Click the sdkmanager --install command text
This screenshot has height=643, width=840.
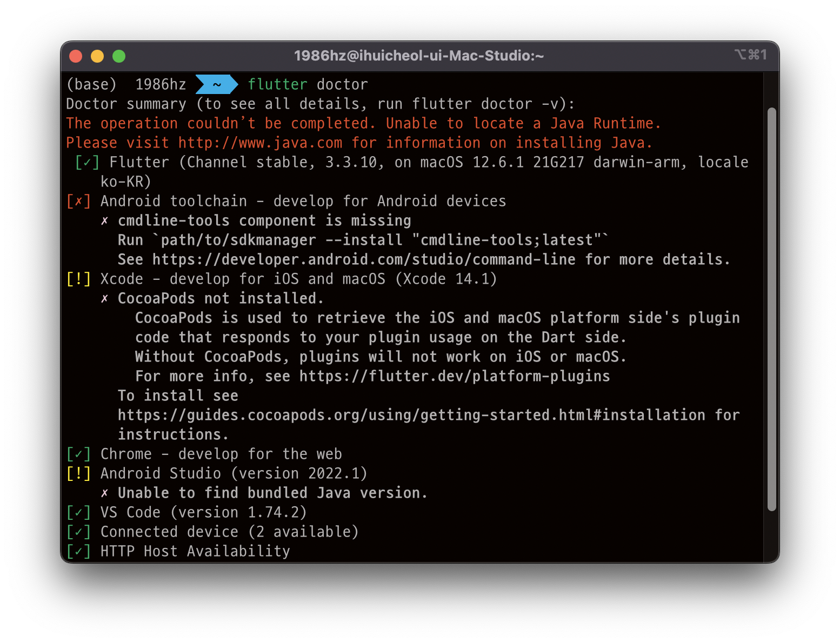tap(381, 240)
